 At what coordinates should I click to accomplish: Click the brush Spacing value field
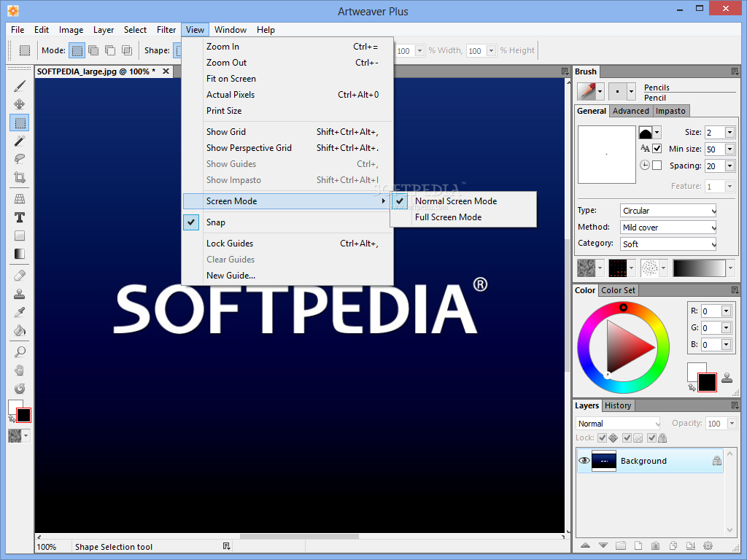(715, 166)
